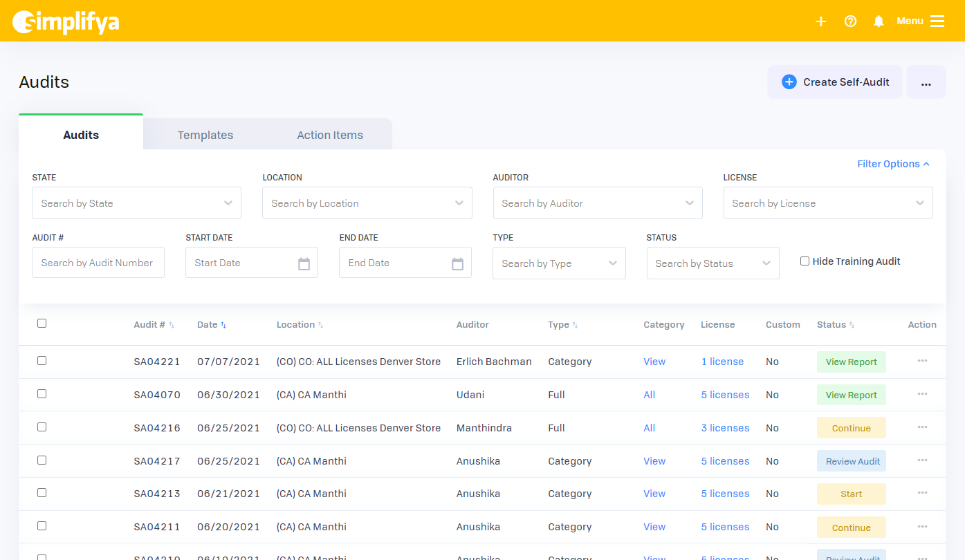This screenshot has height=560, width=965.
Task: Click the plus icon in top header
Action: click(821, 21)
